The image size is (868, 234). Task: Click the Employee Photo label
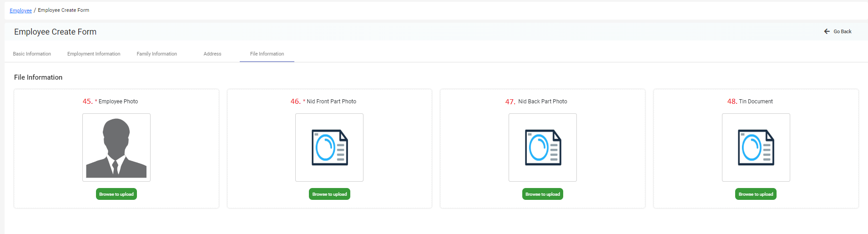[118, 102]
